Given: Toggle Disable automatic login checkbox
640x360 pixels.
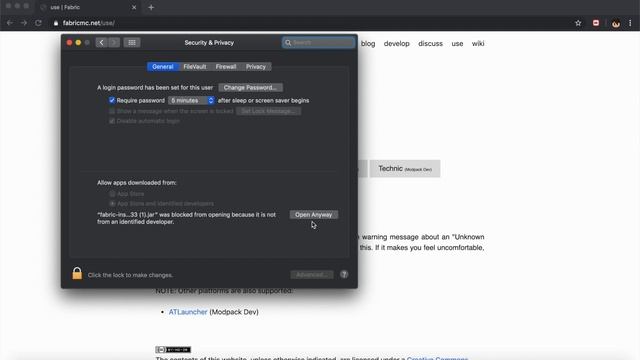Looking at the screenshot, I should pos(112,121).
